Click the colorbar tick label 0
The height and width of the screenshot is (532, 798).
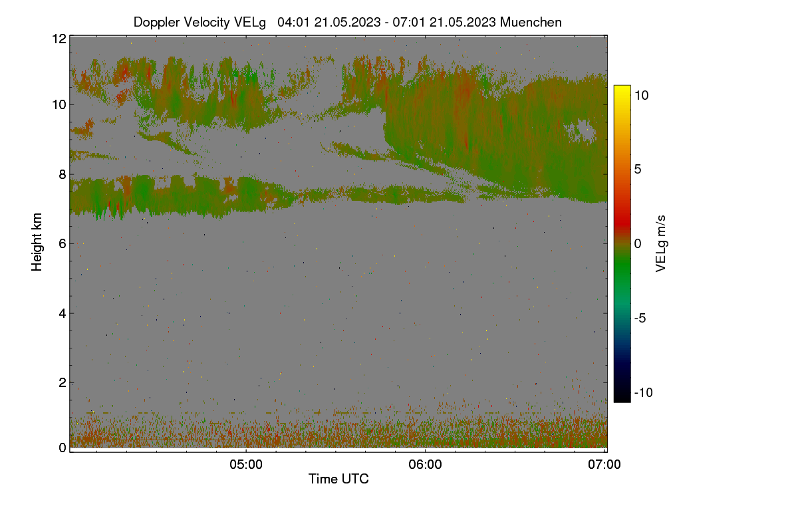tap(638, 244)
